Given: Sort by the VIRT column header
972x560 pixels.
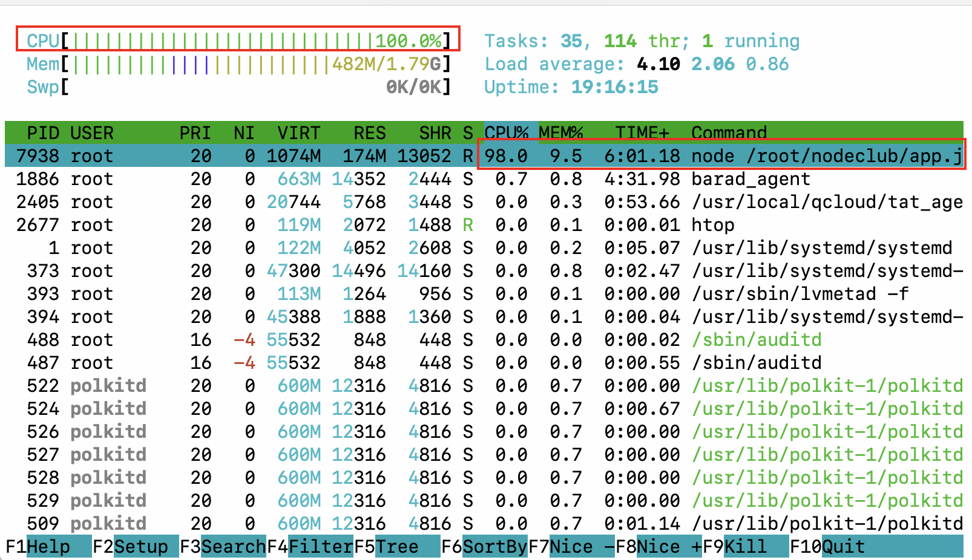Looking at the screenshot, I should tap(299, 132).
